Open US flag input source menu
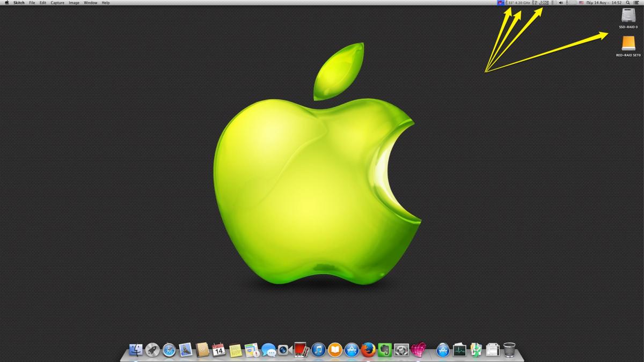Viewport: 644px width, 362px height. click(x=581, y=3)
